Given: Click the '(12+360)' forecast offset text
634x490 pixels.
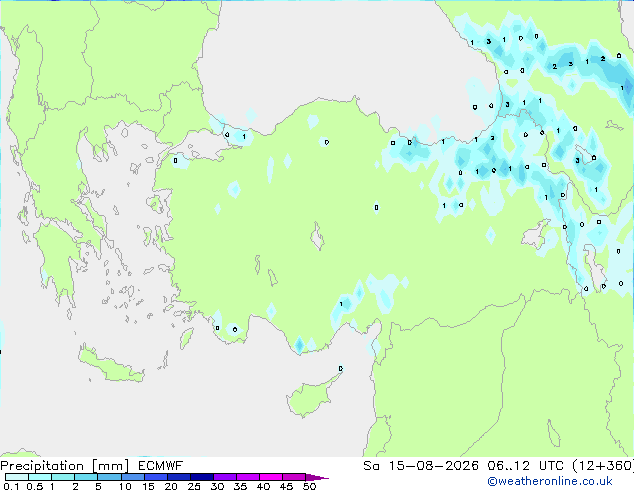Looking at the screenshot, I should 603,466.
